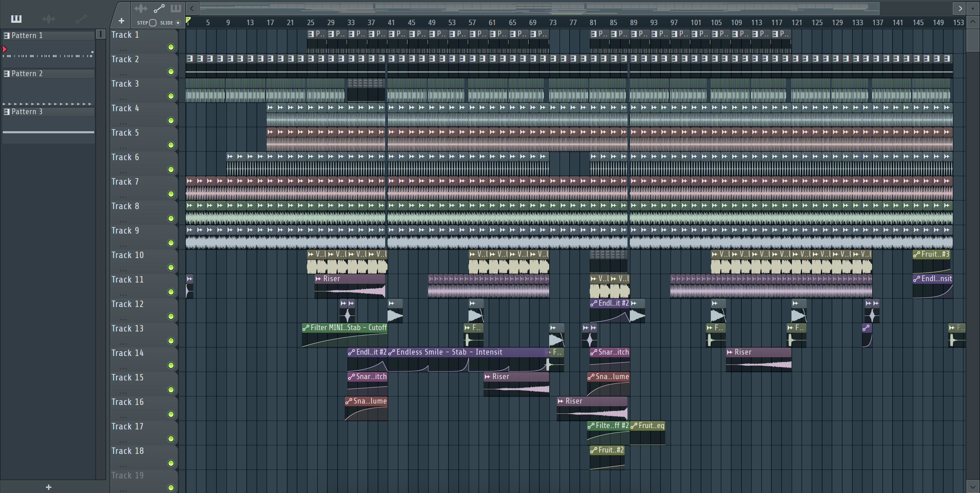Click the playlist overview minimap scrollbar
The height and width of the screenshot is (493, 980).
coord(539,8)
